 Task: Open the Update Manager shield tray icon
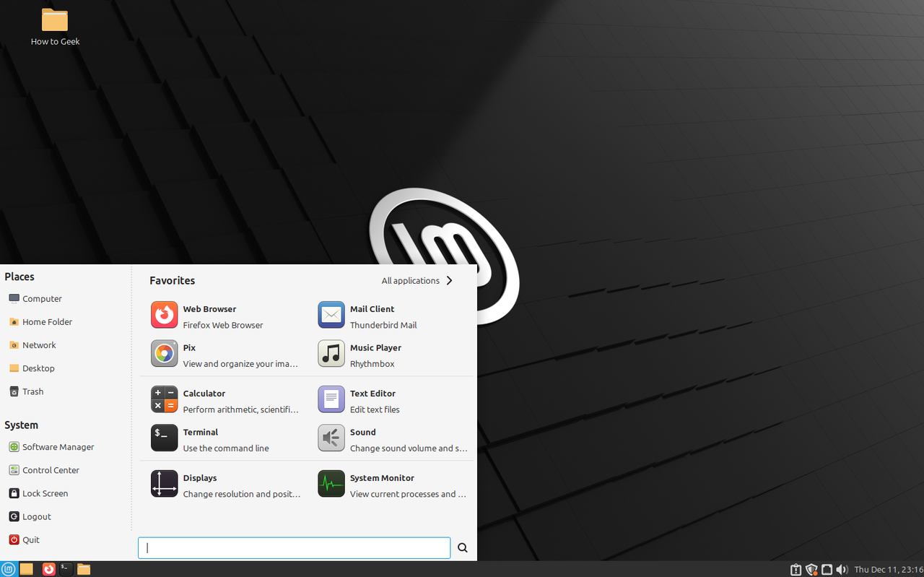[811, 569]
